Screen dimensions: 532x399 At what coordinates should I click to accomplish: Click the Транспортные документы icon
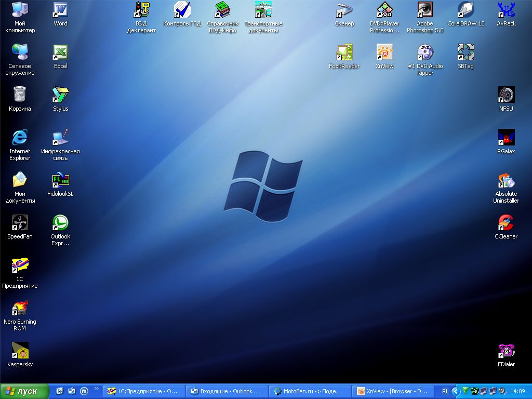point(263,17)
